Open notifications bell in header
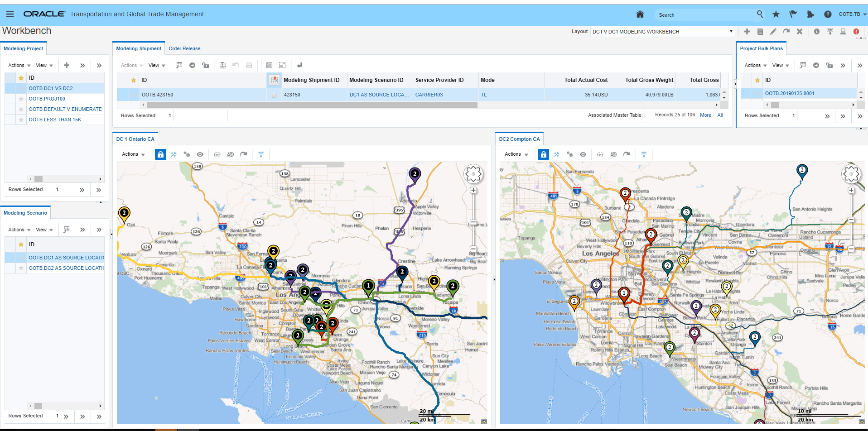This screenshot has width=868, height=431. point(810,14)
